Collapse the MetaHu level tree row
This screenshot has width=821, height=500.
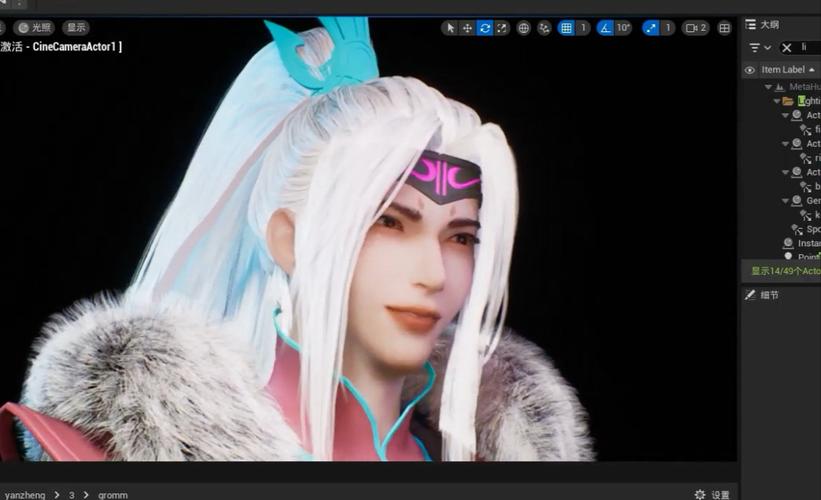(768, 86)
